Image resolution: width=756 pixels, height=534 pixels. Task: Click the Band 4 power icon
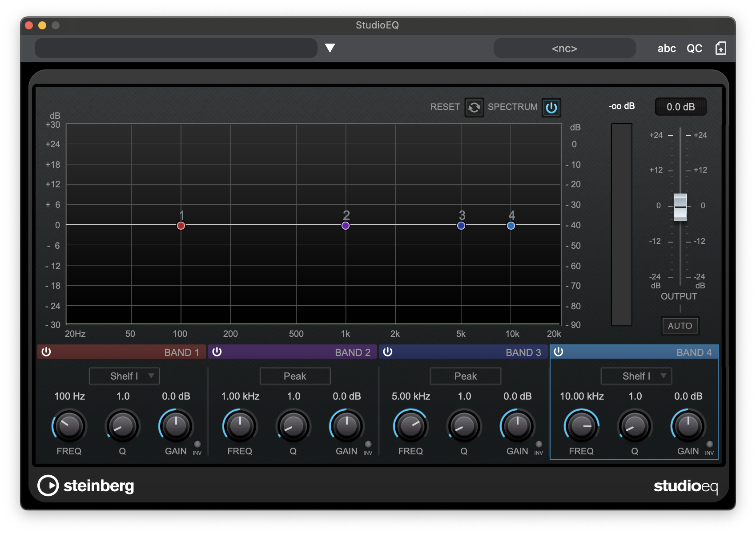(x=559, y=352)
